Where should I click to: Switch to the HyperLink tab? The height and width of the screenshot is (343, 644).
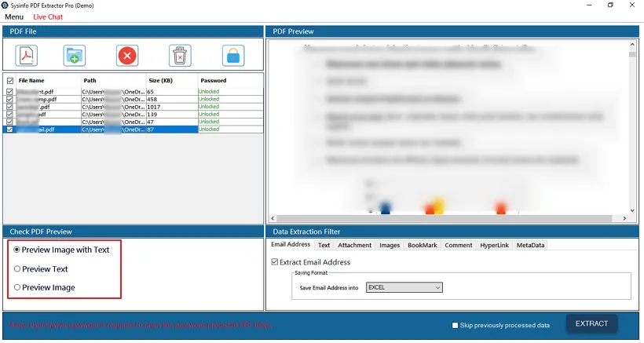495,246
